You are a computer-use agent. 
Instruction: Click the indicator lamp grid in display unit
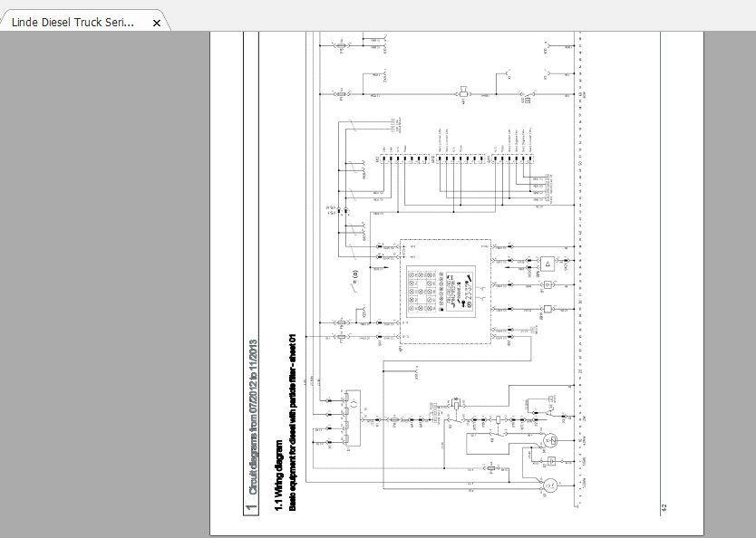coord(422,292)
